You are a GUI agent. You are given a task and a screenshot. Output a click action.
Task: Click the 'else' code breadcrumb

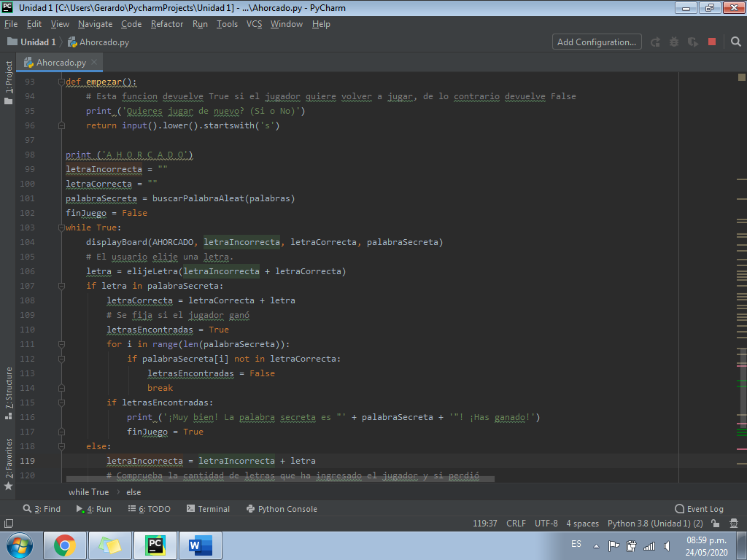point(133,492)
